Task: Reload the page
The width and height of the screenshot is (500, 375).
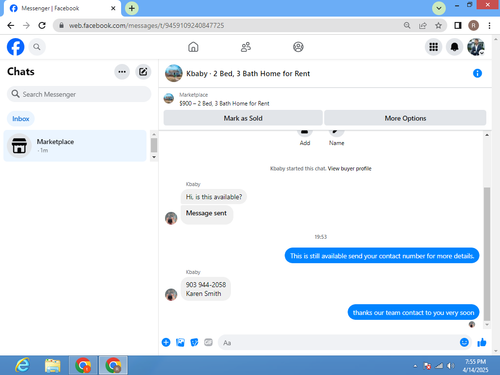Action: 42,25
